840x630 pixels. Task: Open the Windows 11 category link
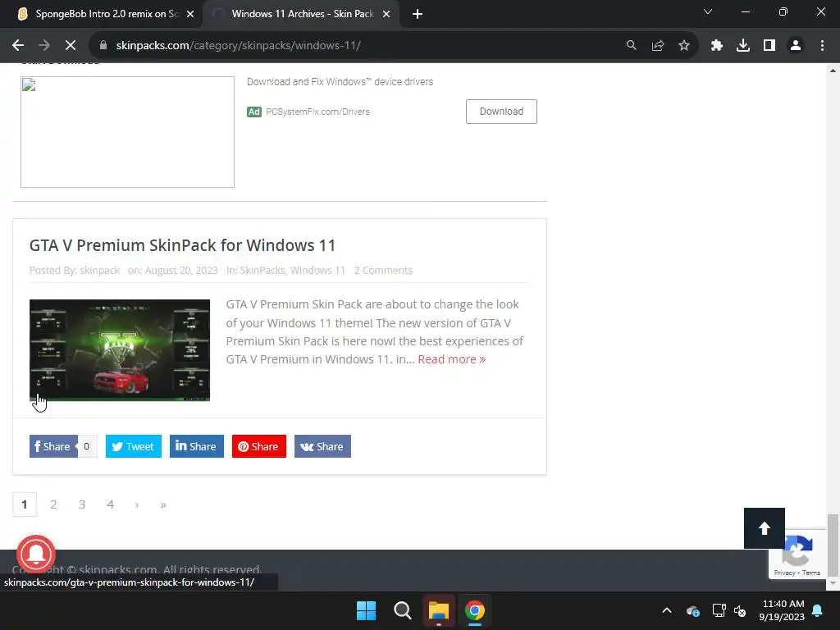[x=317, y=271]
